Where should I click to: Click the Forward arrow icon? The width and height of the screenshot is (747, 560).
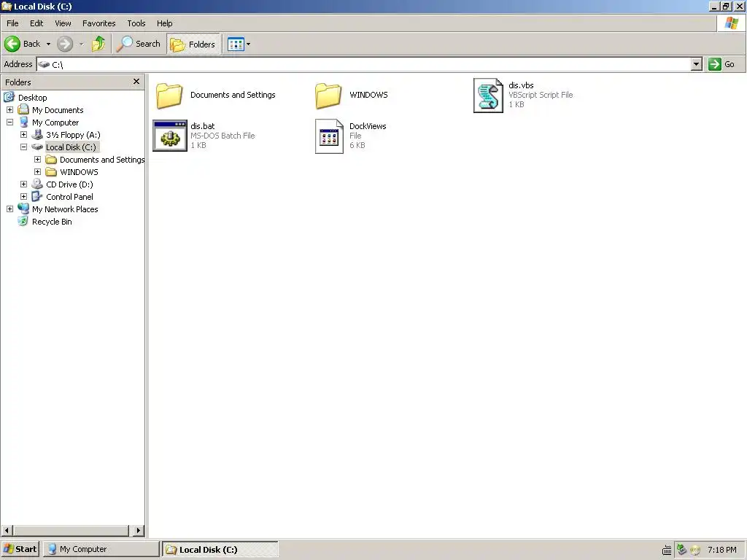[65, 44]
